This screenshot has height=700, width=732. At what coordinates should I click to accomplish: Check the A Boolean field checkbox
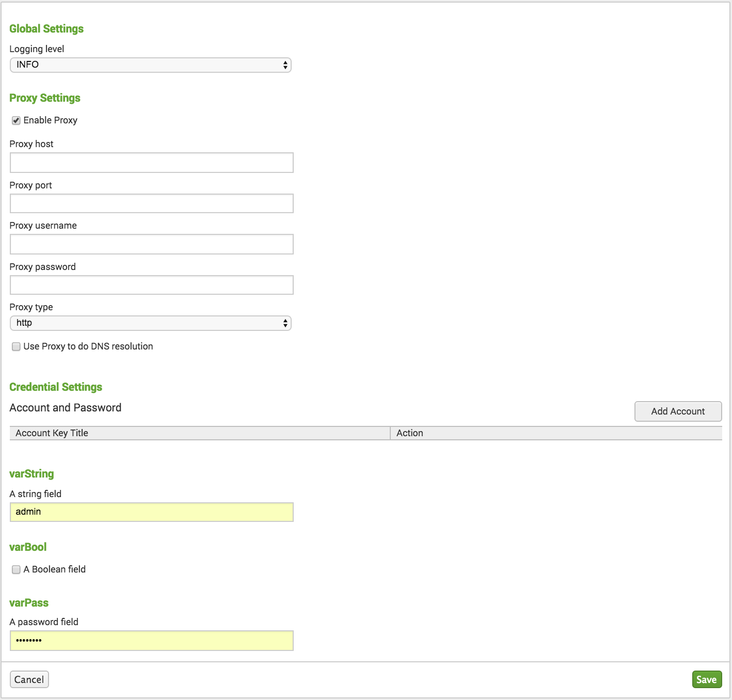(17, 570)
